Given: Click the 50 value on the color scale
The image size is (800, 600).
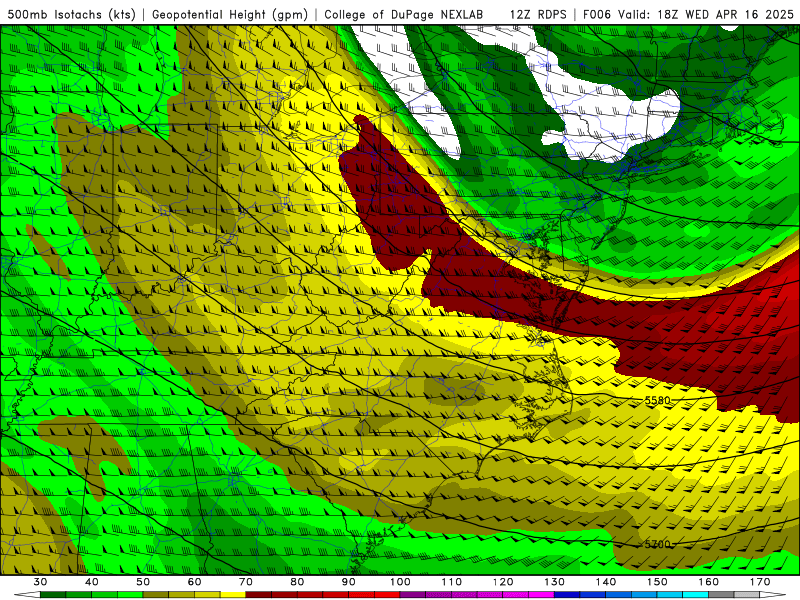Looking at the screenshot, I should coord(143,582).
